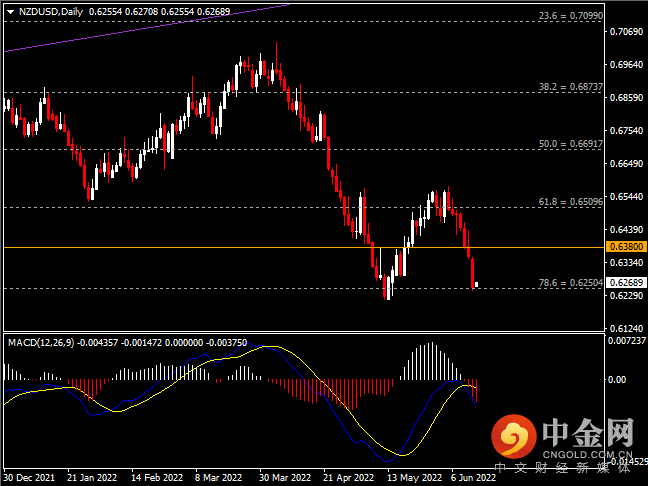Select the 0.007237 MACD scale value
Viewport: 648px width, 486px height.
click(x=627, y=341)
